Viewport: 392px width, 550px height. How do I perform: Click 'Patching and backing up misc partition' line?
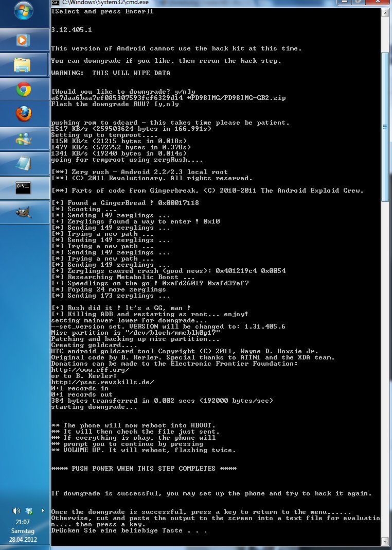coord(136,339)
